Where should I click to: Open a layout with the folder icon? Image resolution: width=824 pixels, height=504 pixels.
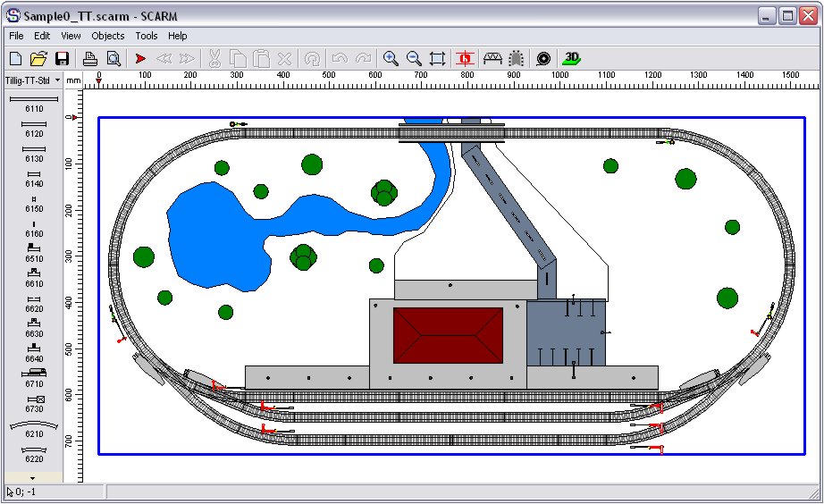point(38,59)
